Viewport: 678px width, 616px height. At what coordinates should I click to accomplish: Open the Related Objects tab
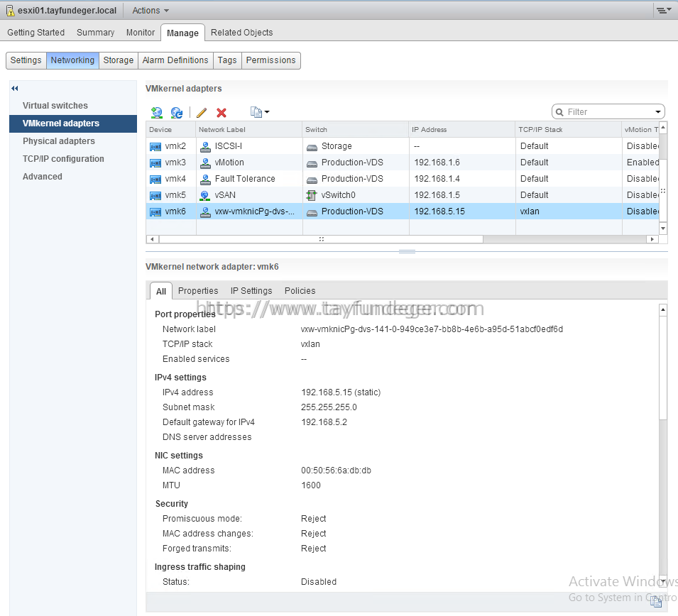coord(241,33)
